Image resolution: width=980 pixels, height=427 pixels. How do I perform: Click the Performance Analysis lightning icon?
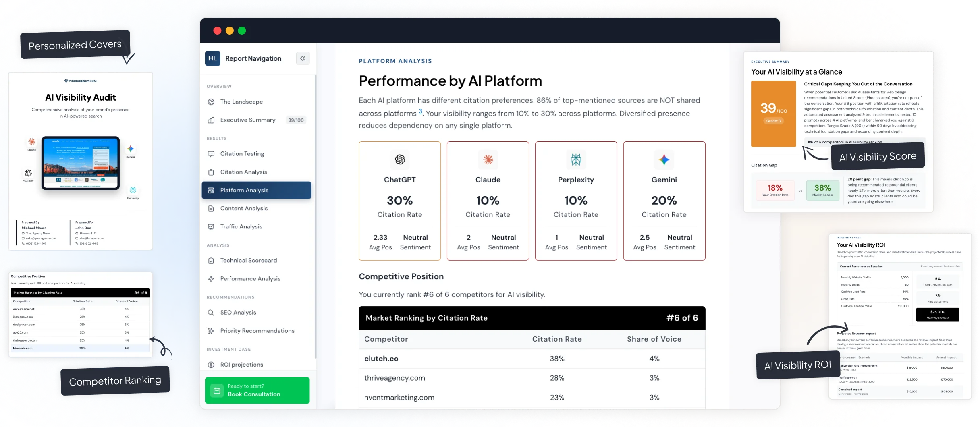coord(211,279)
